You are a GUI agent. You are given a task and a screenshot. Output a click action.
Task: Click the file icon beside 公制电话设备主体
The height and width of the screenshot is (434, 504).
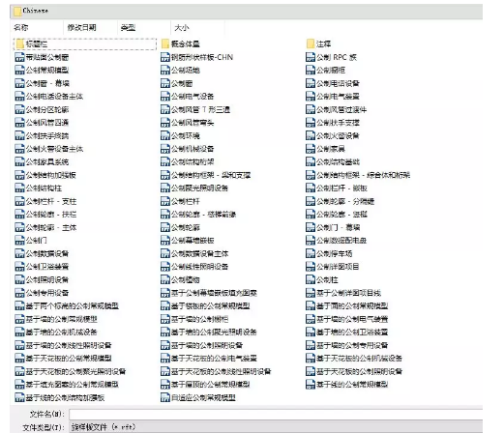tap(19, 96)
